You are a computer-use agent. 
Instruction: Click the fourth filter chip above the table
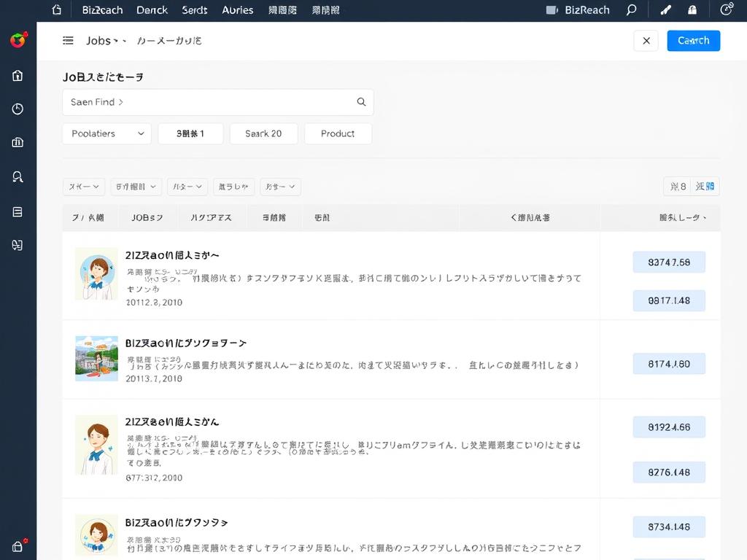coord(233,187)
